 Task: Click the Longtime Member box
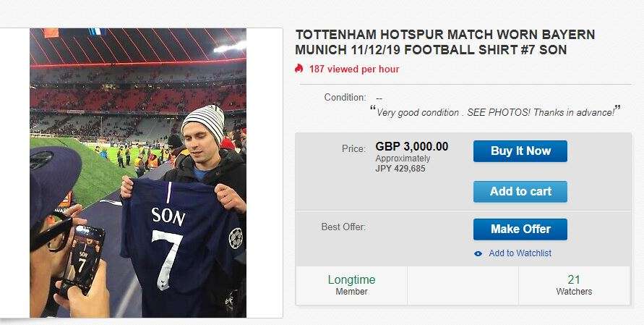point(351,285)
